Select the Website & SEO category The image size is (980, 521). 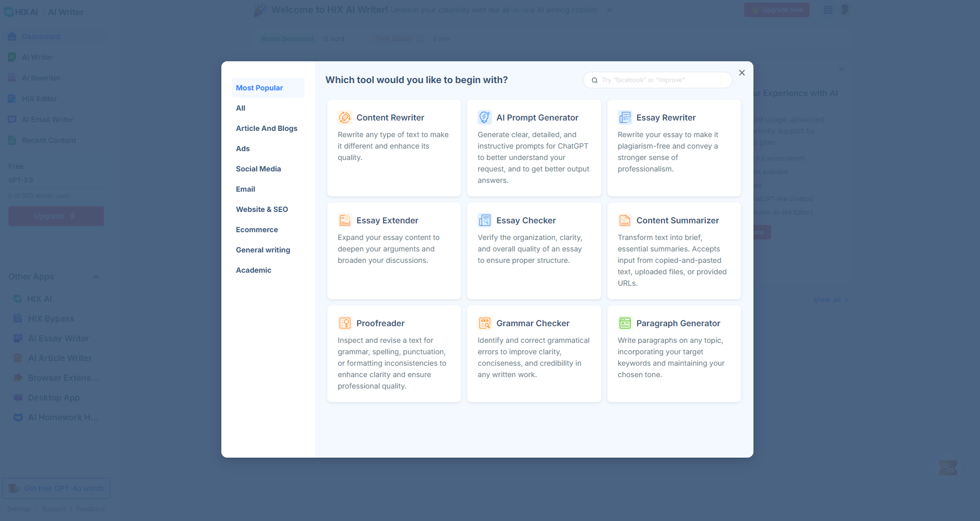pos(268,209)
